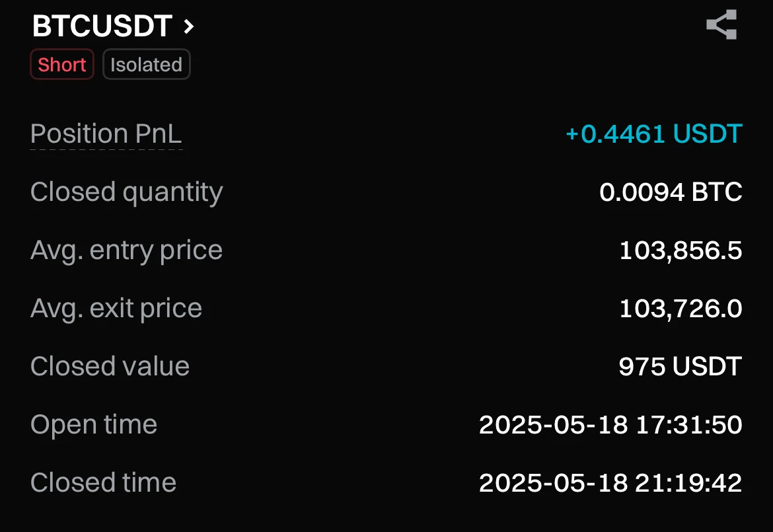The height and width of the screenshot is (532, 773).
Task: Click the Avg. entry price label
Action: click(x=126, y=250)
